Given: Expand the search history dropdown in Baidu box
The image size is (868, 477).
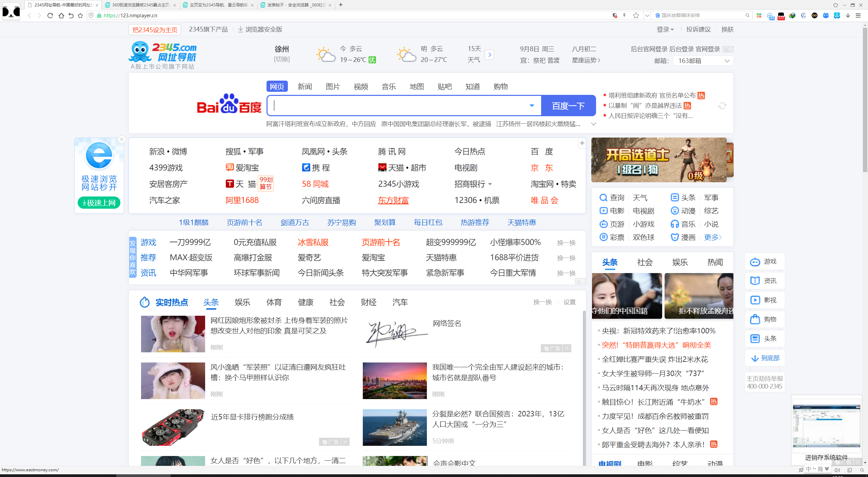Looking at the screenshot, I should tap(531, 105).
